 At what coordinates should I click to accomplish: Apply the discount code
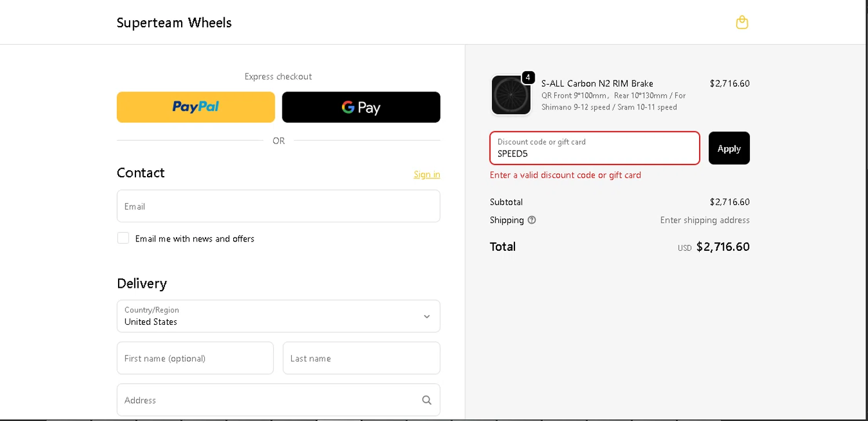(x=729, y=148)
